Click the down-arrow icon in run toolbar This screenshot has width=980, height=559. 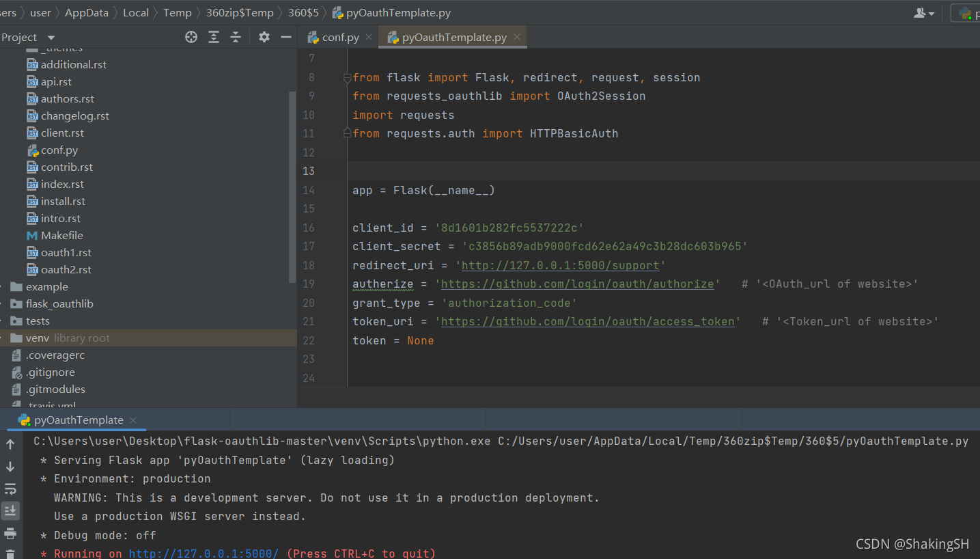[x=10, y=467]
